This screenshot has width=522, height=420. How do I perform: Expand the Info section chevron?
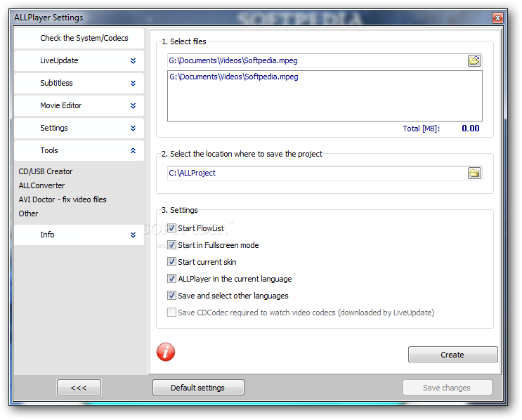pos(133,235)
